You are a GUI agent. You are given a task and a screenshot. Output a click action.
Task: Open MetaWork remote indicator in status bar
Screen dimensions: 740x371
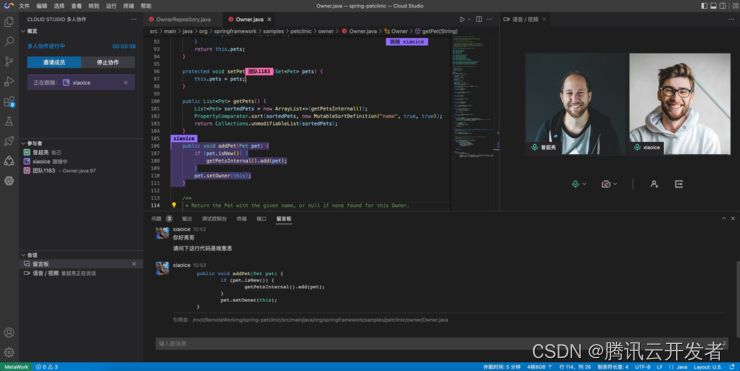click(x=16, y=367)
